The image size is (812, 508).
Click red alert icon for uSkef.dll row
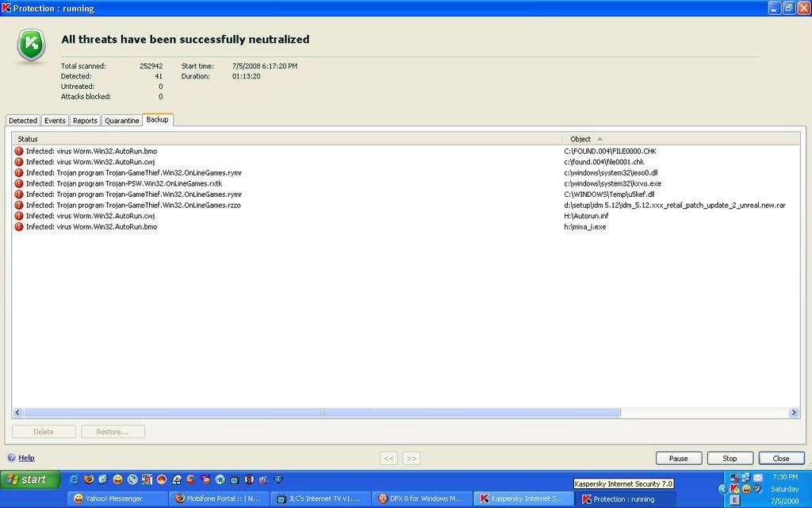(19, 194)
